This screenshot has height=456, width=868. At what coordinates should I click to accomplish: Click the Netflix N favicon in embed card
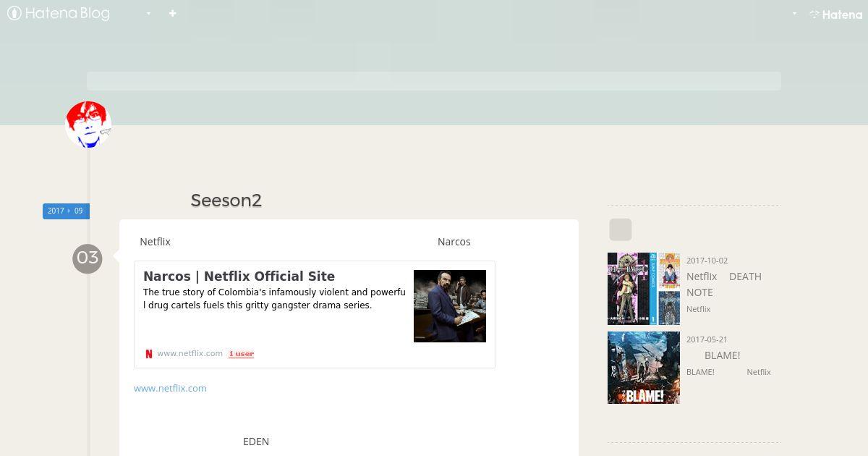tap(149, 354)
